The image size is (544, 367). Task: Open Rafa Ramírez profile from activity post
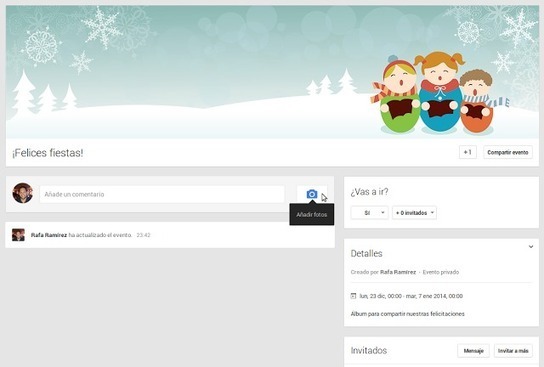point(49,235)
